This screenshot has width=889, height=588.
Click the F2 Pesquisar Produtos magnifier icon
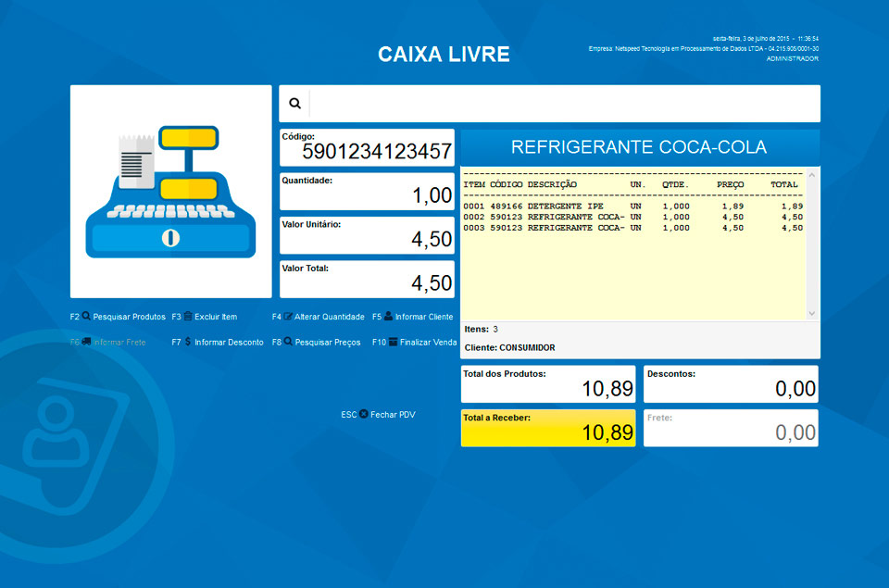point(86,316)
